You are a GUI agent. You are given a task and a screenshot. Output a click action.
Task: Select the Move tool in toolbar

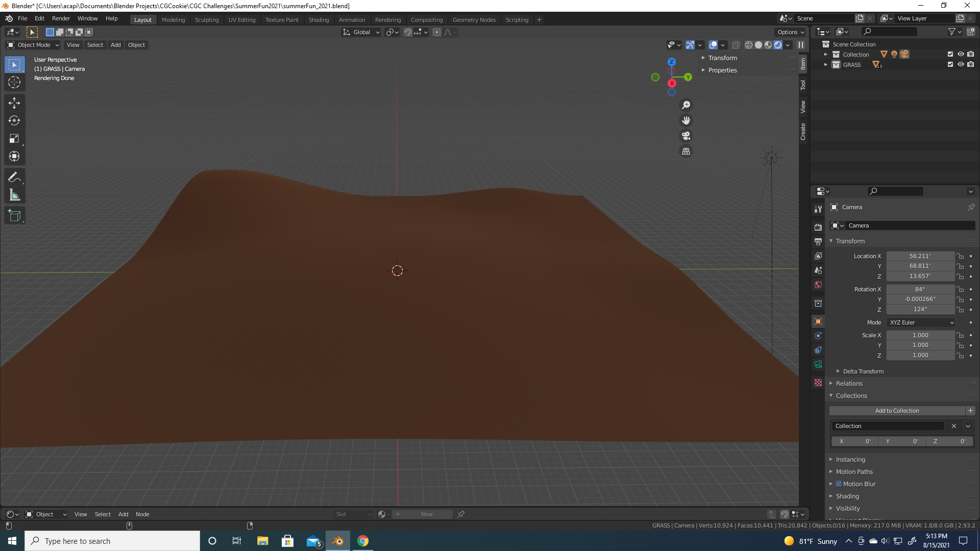coord(14,103)
